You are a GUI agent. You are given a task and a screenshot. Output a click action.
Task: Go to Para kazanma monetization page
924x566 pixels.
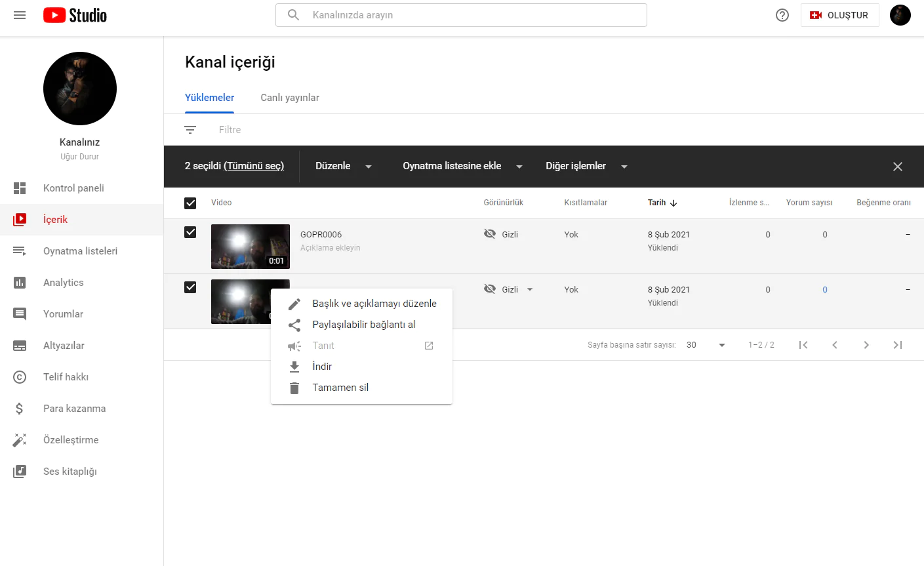click(x=74, y=409)
